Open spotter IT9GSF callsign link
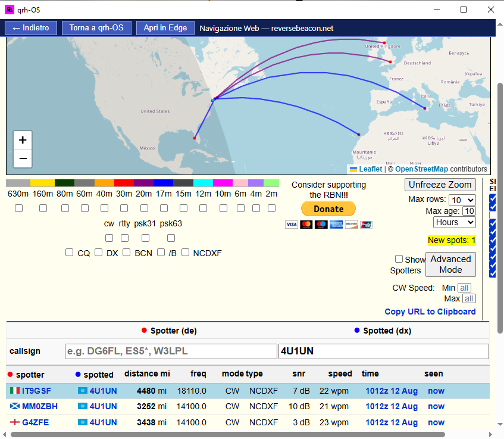The width and height of the screenshot is (504, 439). tap(36, 391)
